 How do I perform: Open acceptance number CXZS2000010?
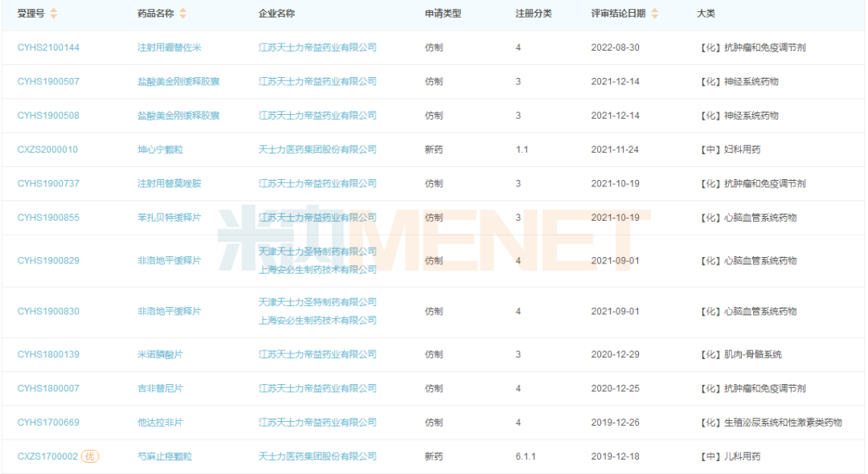pyautogui.click(x=47, y=149)
